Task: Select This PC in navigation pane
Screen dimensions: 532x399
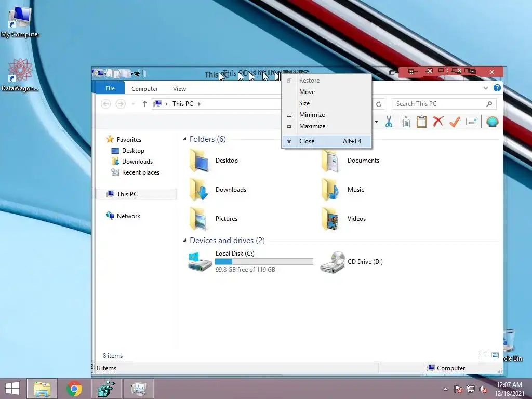Action: 127,194
